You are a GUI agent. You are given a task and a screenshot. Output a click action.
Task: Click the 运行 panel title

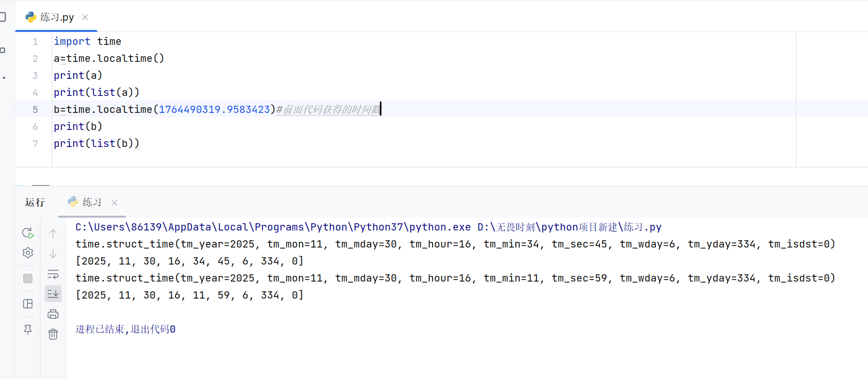click(x=35, y=202)
